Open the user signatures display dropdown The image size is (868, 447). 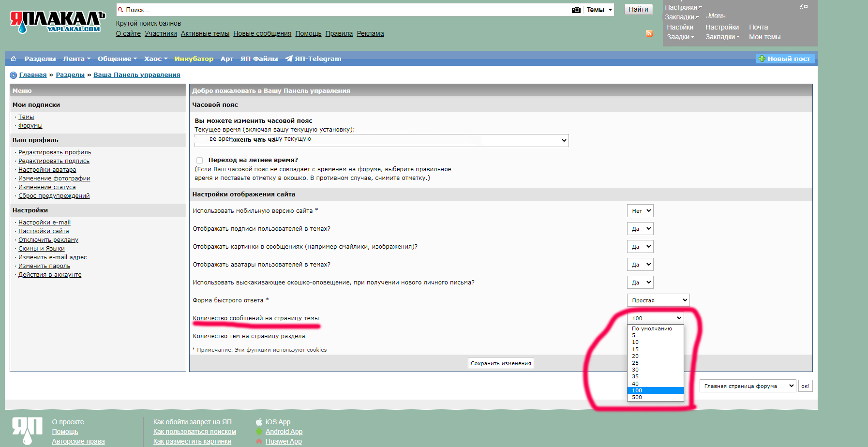640,229
